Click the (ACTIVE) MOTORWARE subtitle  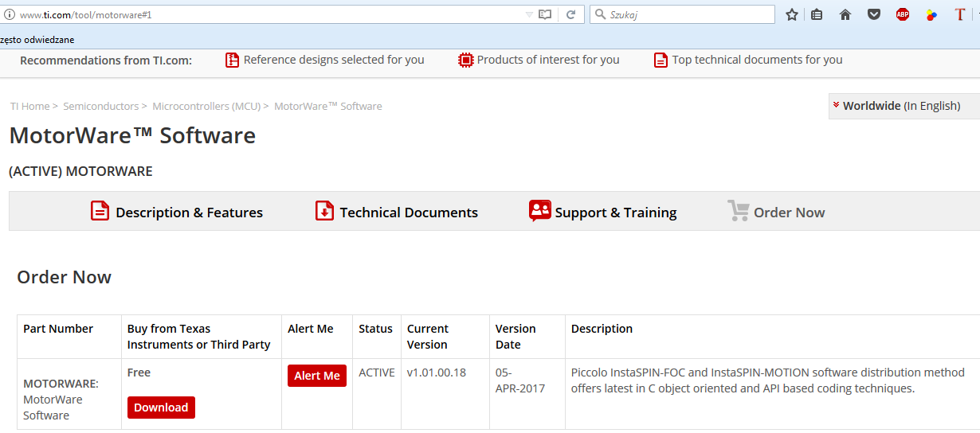(x=80, y=171)
